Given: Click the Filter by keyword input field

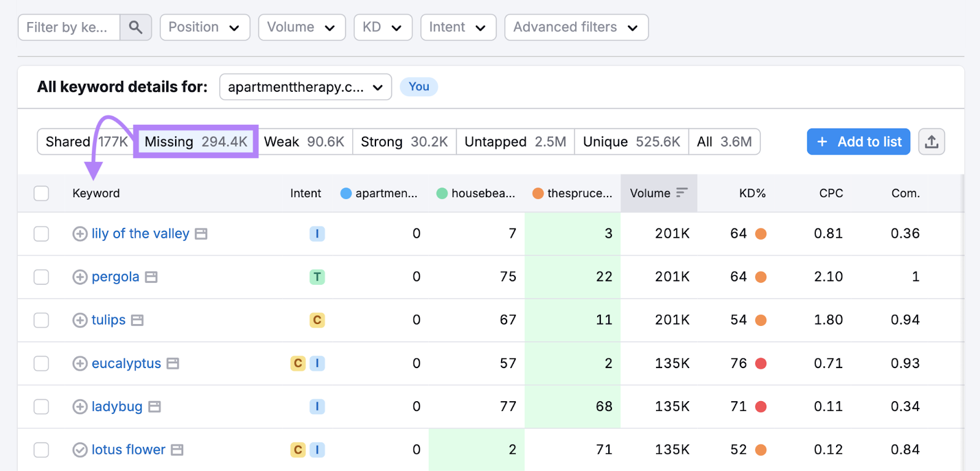Looking at the screenshot, I should (x=69, y=28).
